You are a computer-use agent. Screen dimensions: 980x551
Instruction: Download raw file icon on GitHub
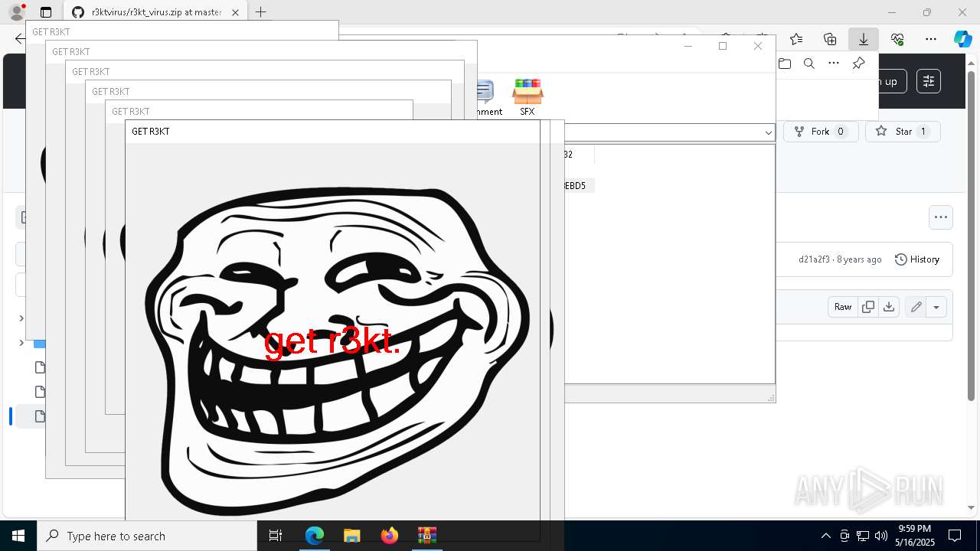[x=889, y=307]
